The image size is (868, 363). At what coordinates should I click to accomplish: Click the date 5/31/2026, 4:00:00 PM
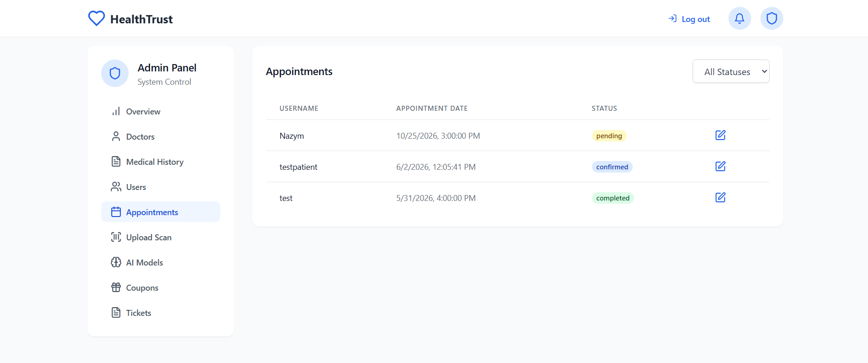[436, 198]
